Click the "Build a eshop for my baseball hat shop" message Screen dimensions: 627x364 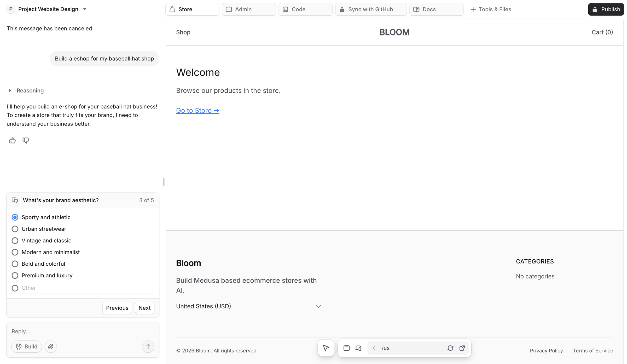click(104, 58)
